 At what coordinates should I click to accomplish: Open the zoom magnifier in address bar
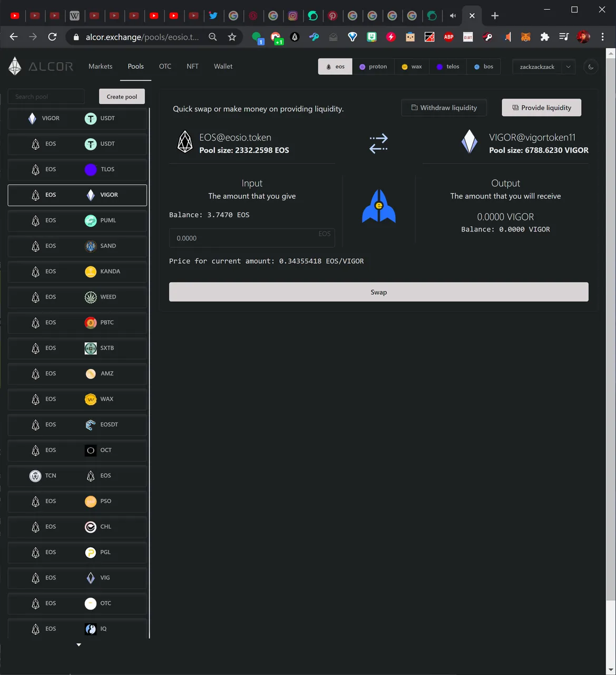[x=213, y=37]
